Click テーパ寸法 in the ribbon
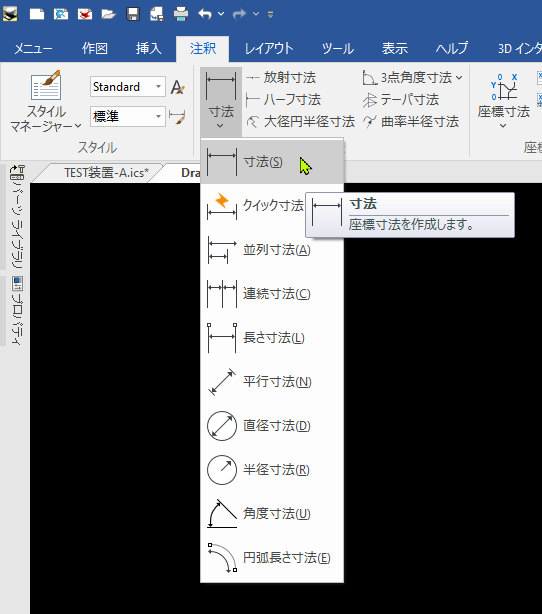The width and height of the screenshot is (542, 614). (x=401, y=99)
